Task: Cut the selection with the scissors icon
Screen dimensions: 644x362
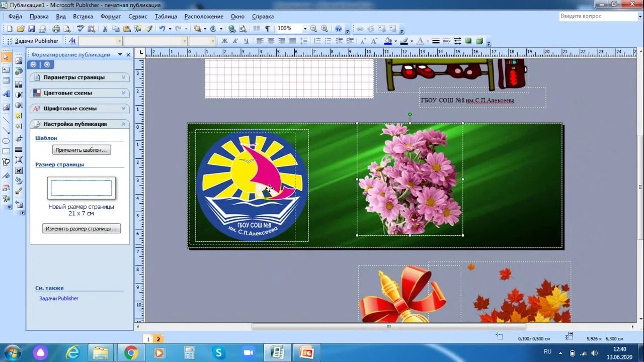Action: coord(105,29)
